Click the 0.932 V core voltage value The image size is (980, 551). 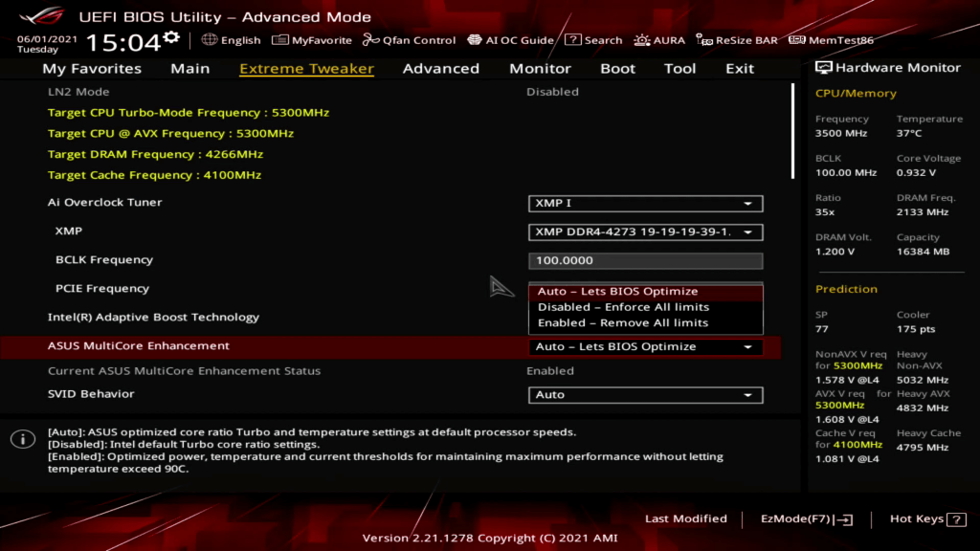tap(916, 172)
